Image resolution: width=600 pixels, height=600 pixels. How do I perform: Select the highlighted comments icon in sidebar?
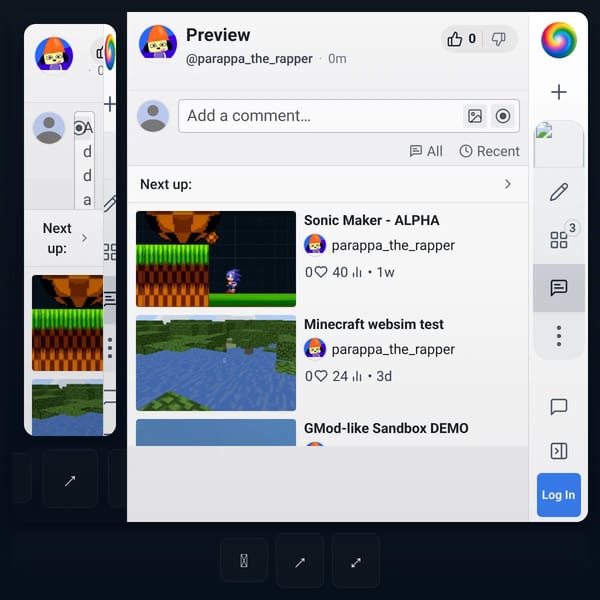[559, 288]
